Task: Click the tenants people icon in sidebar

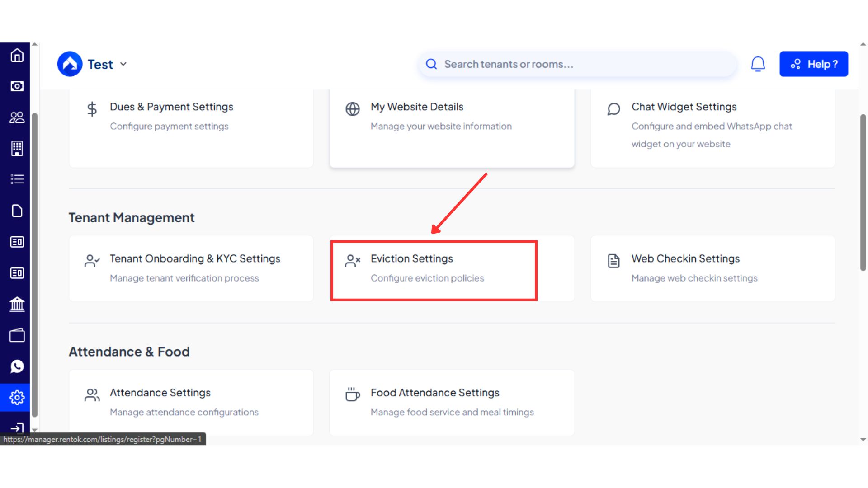Action: [x=17, y=117]
